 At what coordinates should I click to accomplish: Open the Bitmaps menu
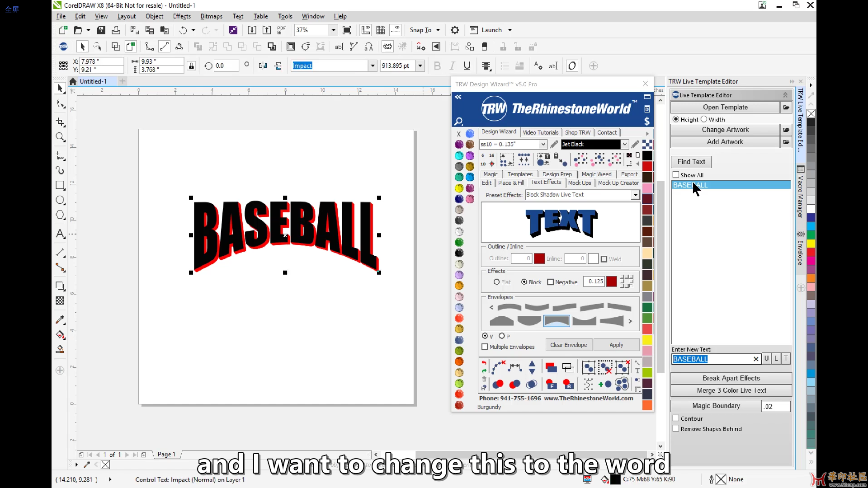pyautogui.click(x=212, y=16)
